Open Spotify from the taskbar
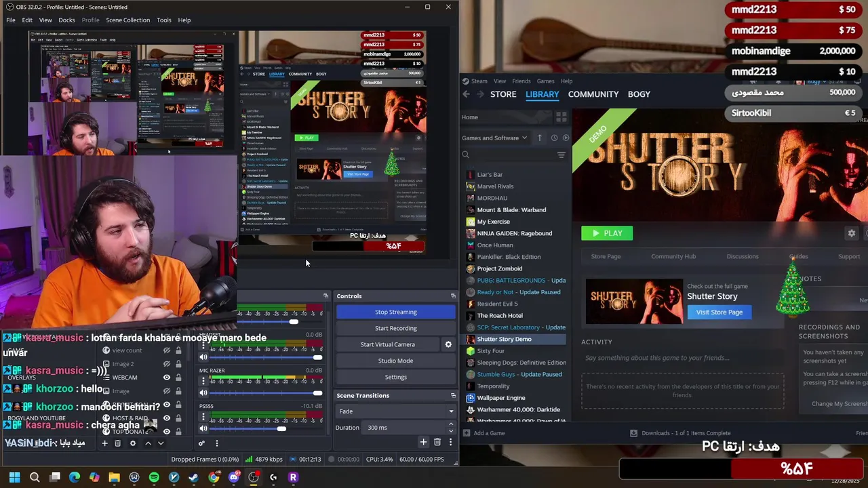868x488 pixels. coord(154,477)
